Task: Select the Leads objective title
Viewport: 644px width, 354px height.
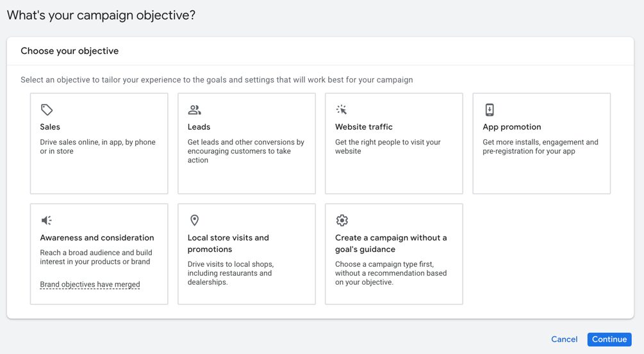Action: pyautogui.click(x=199, y=127)
